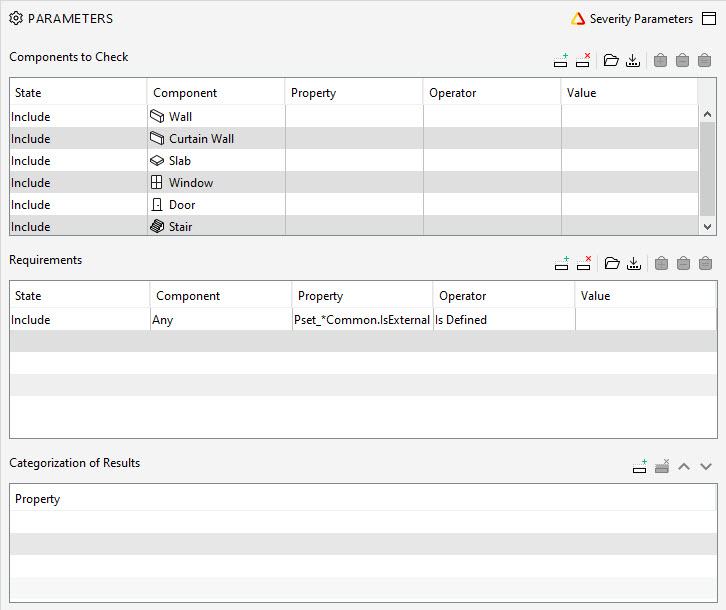
Task: Move categorization row down with chevron
Action: 706,466
